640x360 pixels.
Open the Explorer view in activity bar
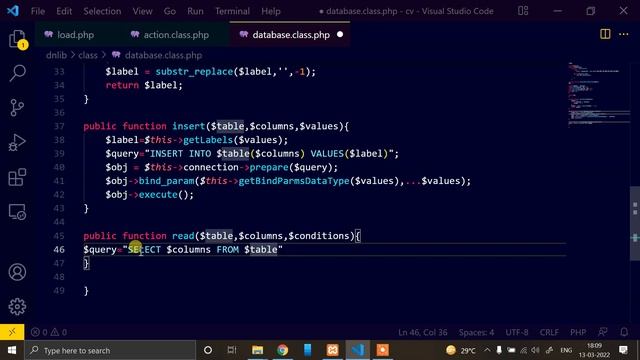17,39
